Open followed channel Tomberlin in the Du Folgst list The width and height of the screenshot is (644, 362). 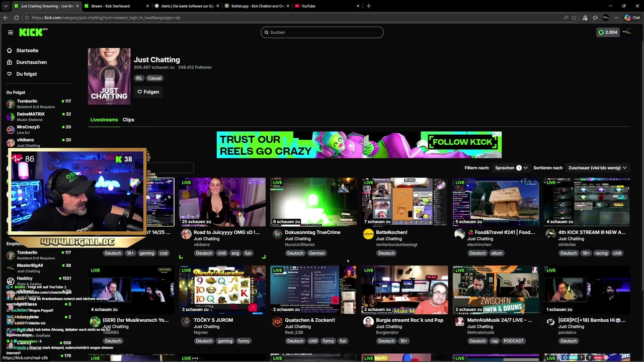[x=39, y=104]
